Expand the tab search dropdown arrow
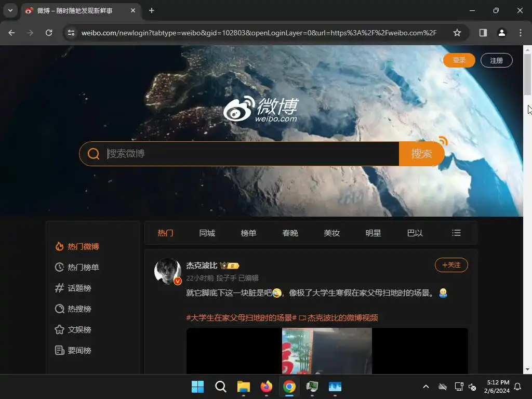This screenshot has height=399, width=532. click(10, 10)
